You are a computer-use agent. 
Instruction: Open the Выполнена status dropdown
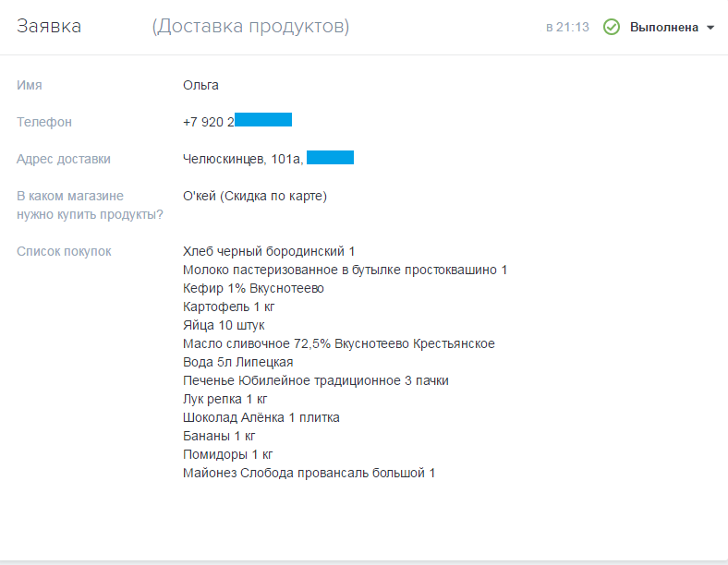pyautogui.click(x=663, y=28)
